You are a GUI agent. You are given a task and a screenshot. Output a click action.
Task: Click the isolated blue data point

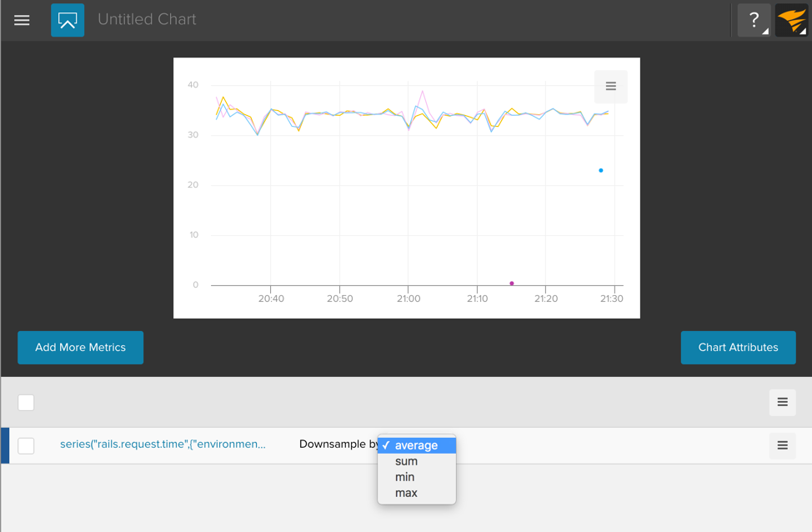(x=601, y=171)
